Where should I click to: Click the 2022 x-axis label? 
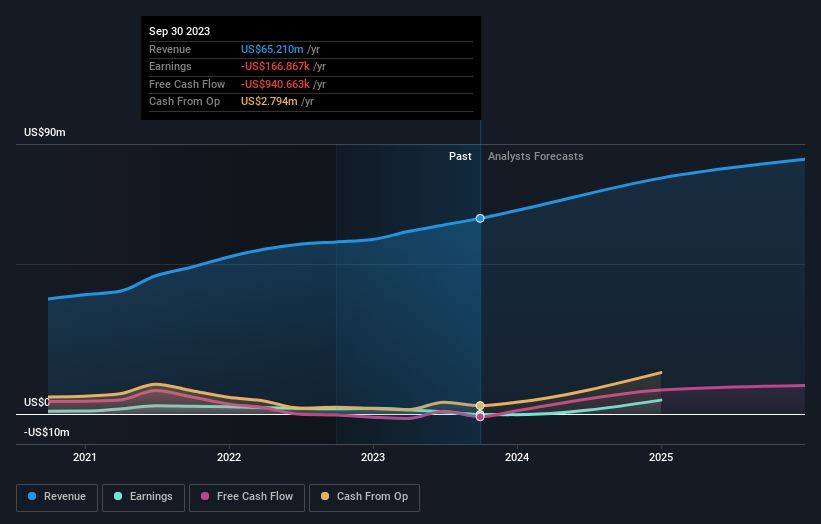[229, 458]
